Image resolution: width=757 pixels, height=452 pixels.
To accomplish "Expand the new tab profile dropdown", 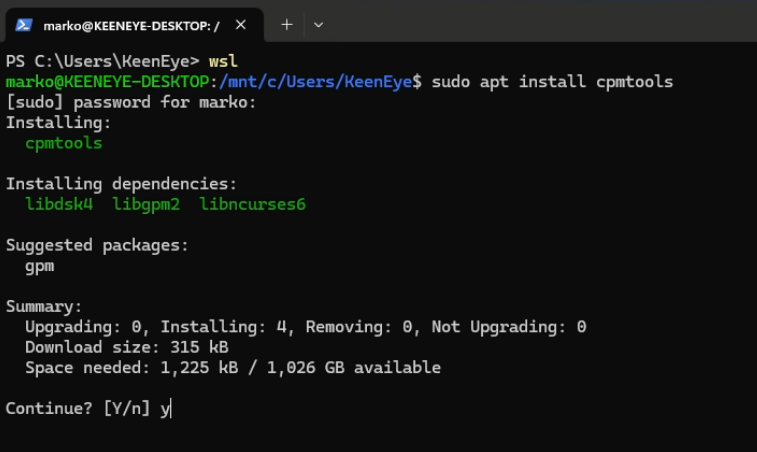I will pyautogui.click(x=318, y=25).
